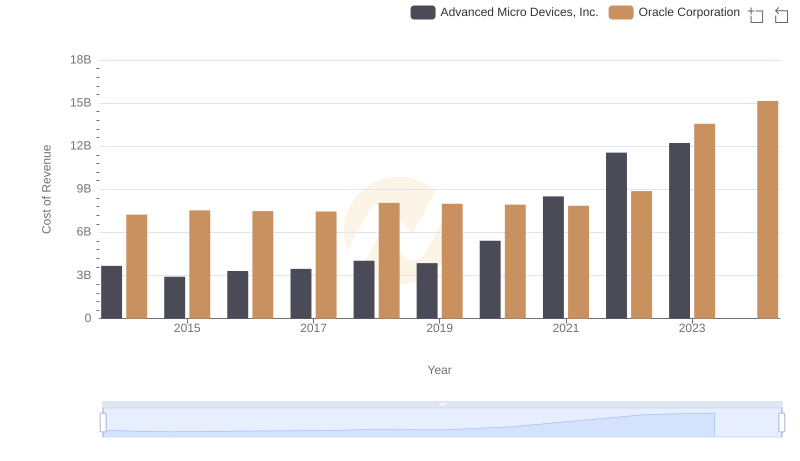Screen dimensions: 800x461
Task: Click the 9B y-axis label
Action: [x=84, y=189]
